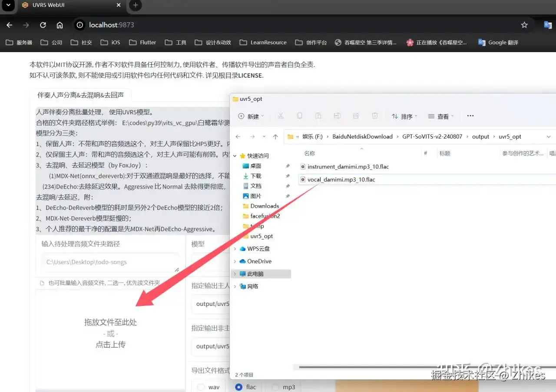Open the site info icon beside localhost

(x=79, y=25)
